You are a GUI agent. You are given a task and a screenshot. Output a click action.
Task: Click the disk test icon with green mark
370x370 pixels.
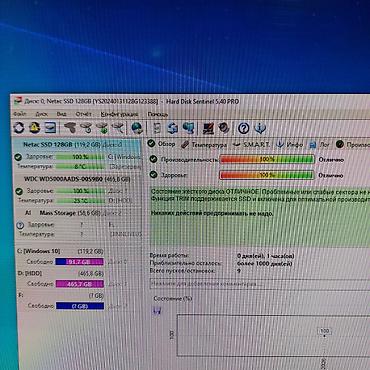point(102,128)
